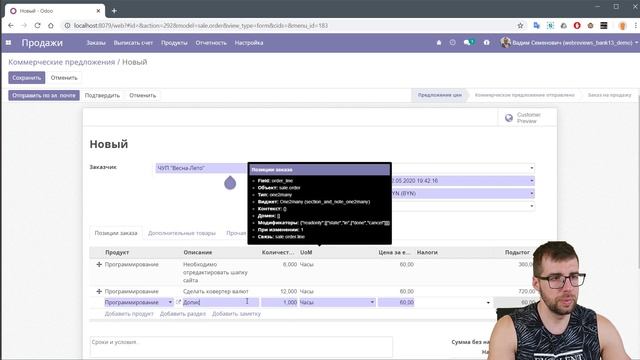Open external link icon beside product field
The image size is (640, 360).
coord(178,302)
